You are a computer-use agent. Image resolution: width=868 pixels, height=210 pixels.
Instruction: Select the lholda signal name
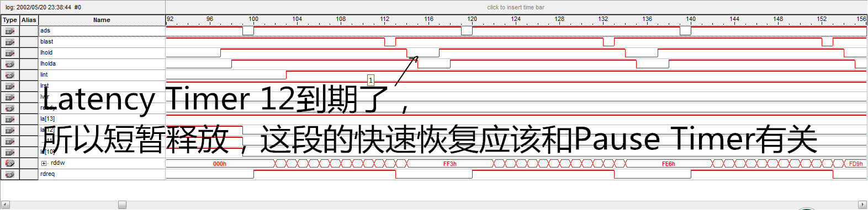48,64
